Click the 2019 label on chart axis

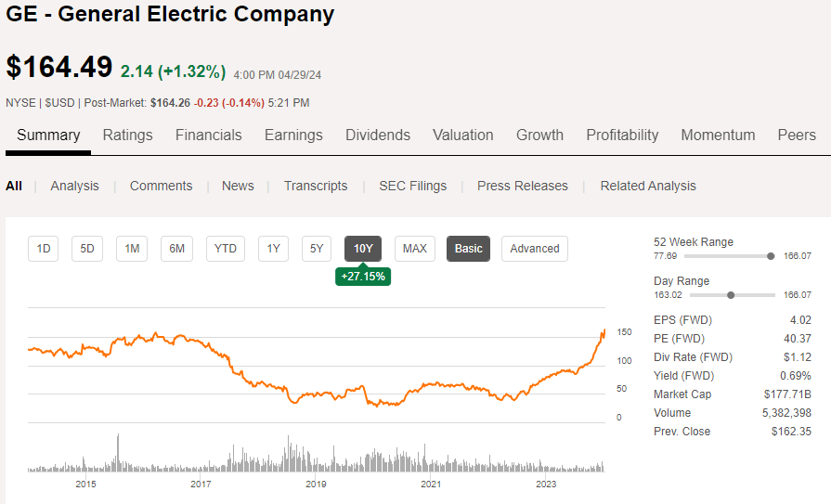(316, 484)
